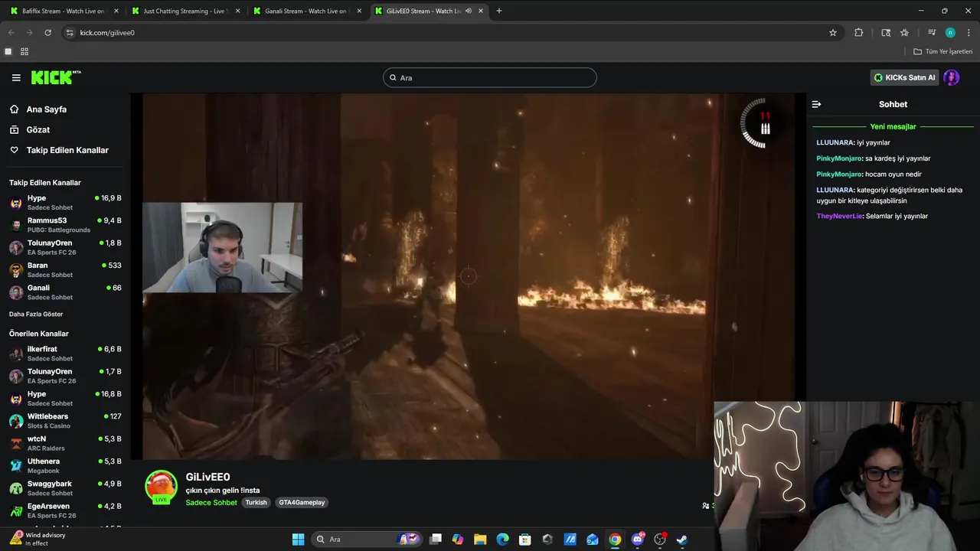Switch to Ganali Stream browser tab
980x551 pixels.
tap(306, 11)
